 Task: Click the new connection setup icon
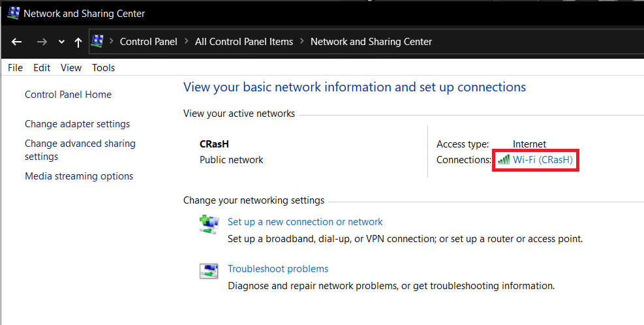point(209,224)
